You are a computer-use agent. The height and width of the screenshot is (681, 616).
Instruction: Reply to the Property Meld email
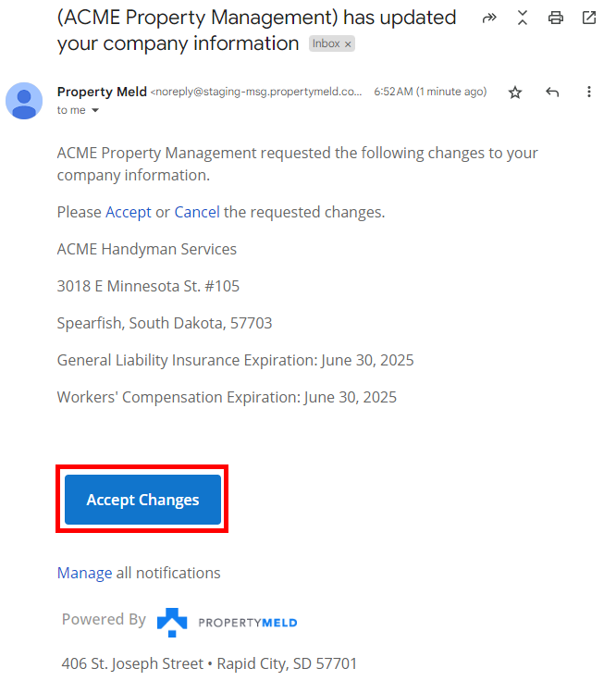pyautogui.click(x=552, y=93)
